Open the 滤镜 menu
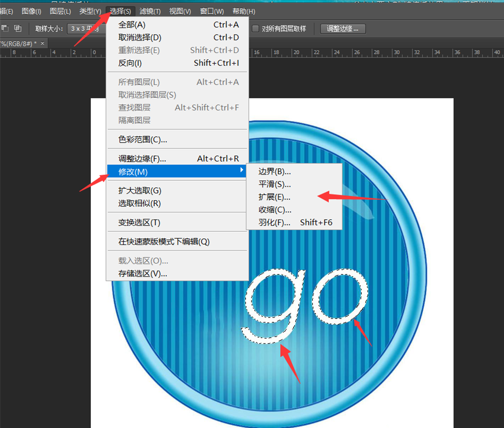Viewport: 504px width, 428px height. pos(150,11)
